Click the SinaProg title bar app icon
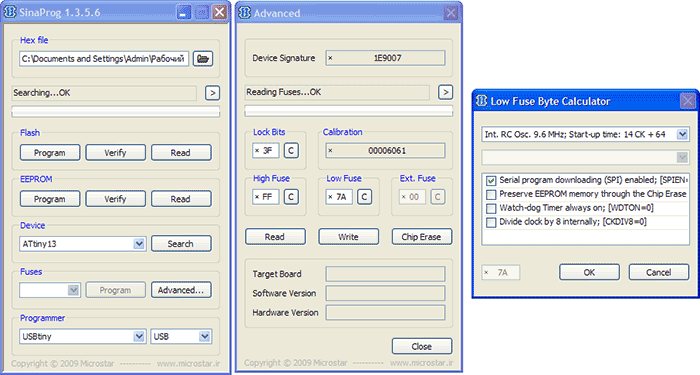This screenshot has height=375, width=700. (10, 12)
